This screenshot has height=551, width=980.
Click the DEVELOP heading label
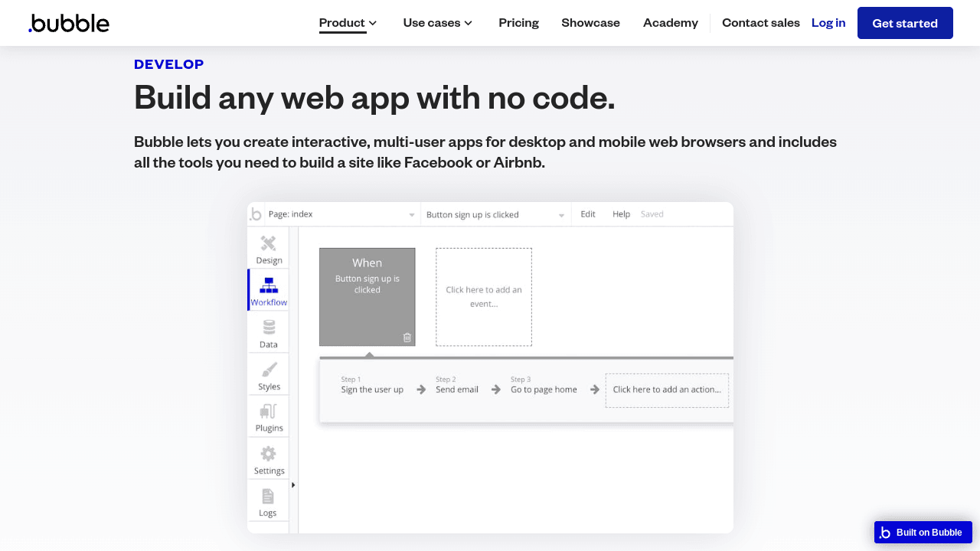[169, 64]
